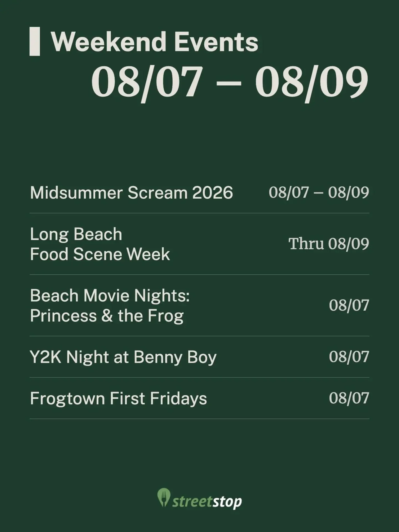Image resolution: width=399 pixels, height=532 pixels.
Task: Click the divider line below Midsummer Scream
Action: [199, 213]
